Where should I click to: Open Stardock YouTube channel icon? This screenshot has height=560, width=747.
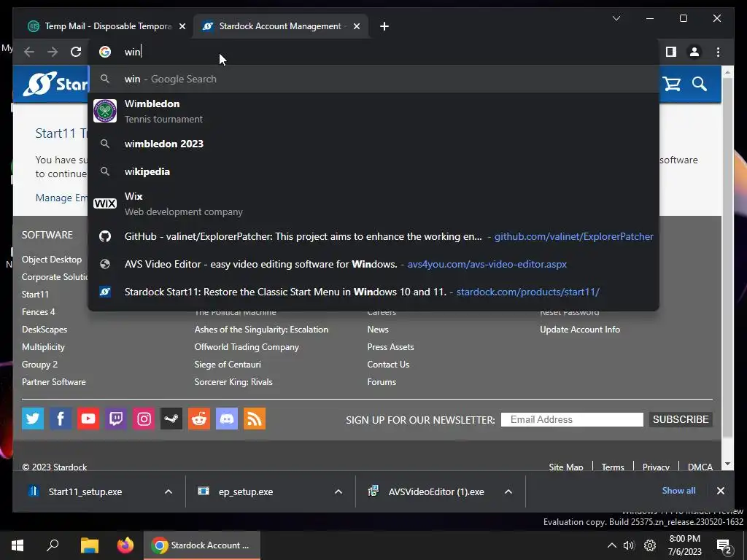88,419
